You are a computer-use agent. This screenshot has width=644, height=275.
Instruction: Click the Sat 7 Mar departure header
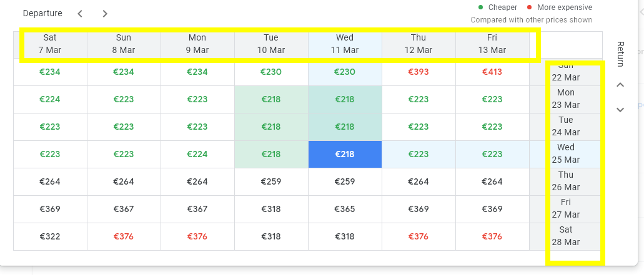click(x=50, y=44)
